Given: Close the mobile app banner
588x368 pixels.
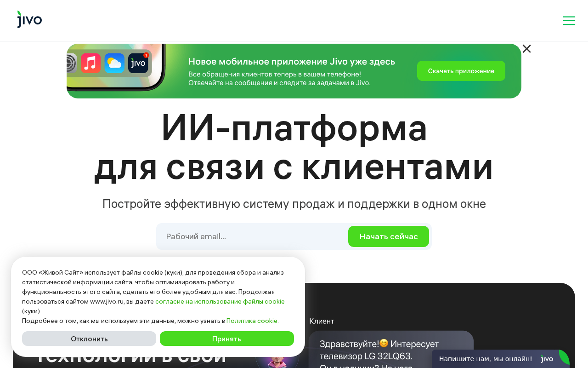Looking at the screenshot, I should [x=526, y=49].
